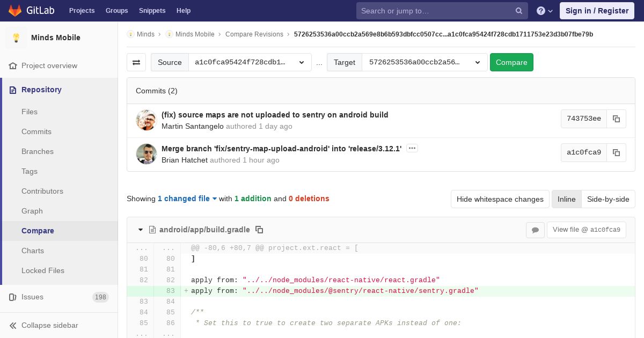Go to Project overview
Viewport: 644px width, 338px height.
pos(49,65)
